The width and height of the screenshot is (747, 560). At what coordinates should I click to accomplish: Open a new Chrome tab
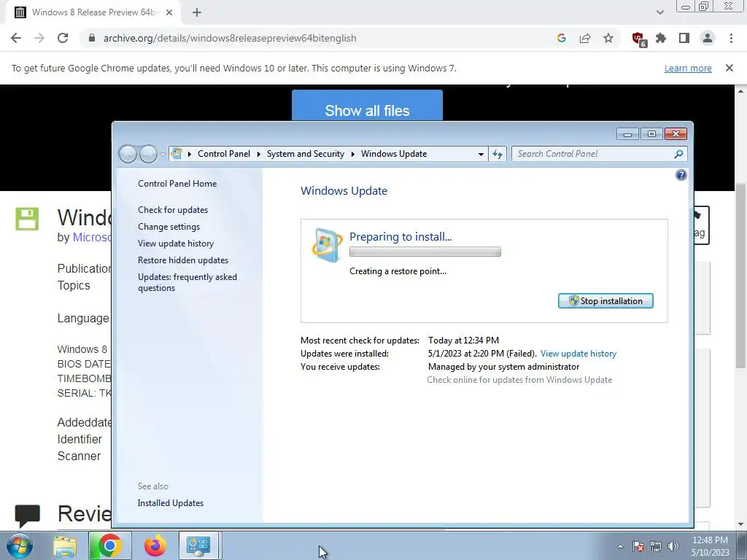(197, 12)
